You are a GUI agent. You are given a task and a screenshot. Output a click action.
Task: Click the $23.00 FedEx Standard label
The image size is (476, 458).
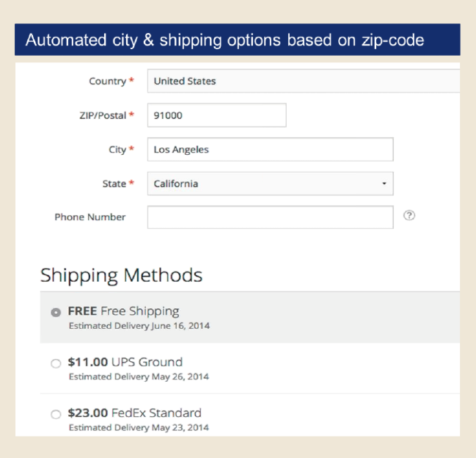134,413
